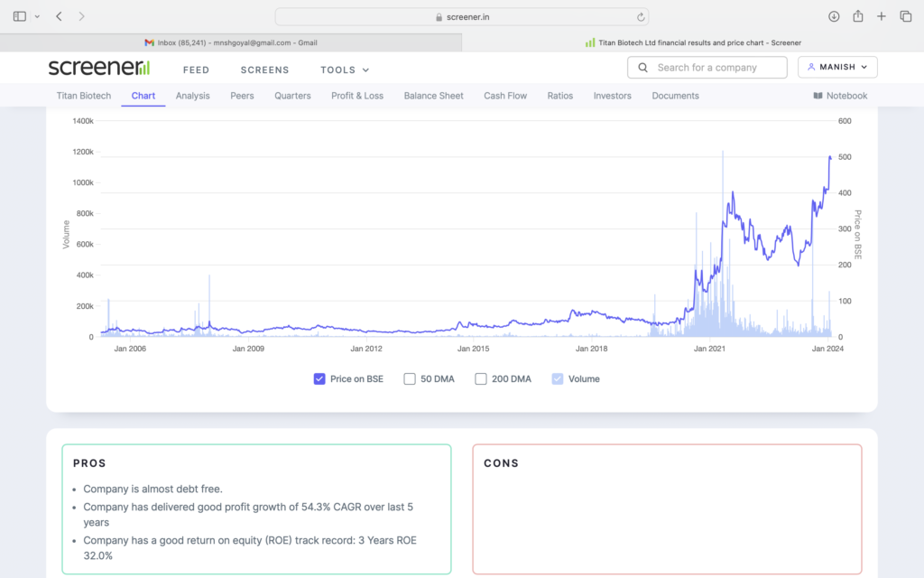Jump to the Investors section
Screen dimensions: 924x578
[613, 96]
